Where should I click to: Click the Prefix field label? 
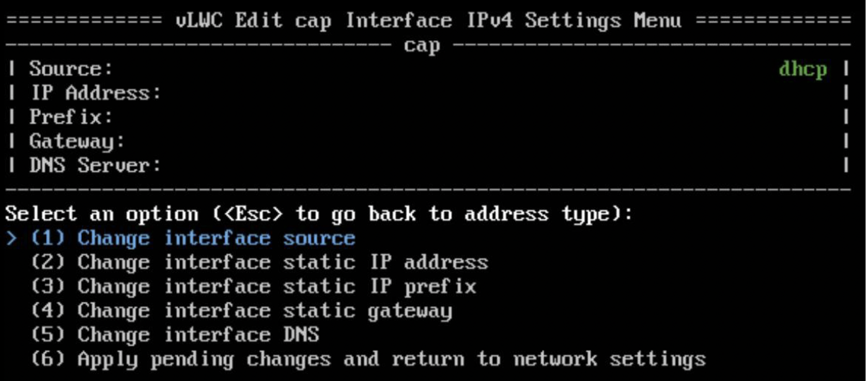tap(71, 117)
